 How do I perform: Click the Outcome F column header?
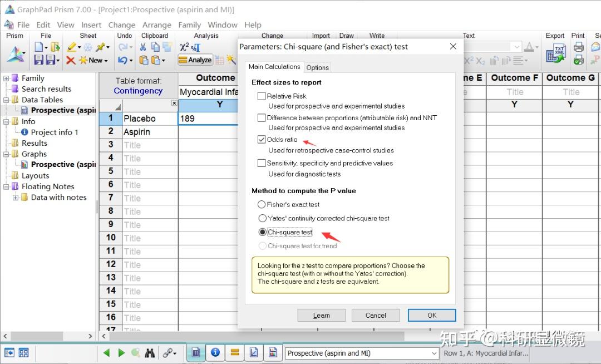tap(514, 78)
